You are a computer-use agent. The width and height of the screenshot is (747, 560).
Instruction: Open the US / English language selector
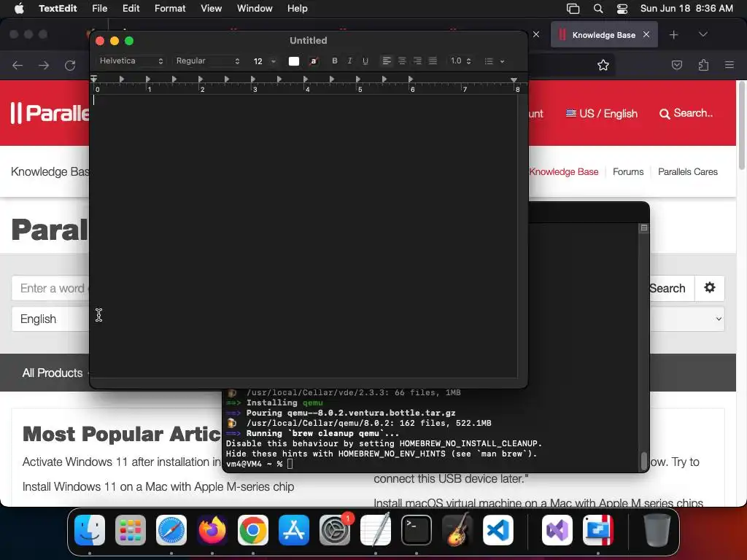coord(602,113)
